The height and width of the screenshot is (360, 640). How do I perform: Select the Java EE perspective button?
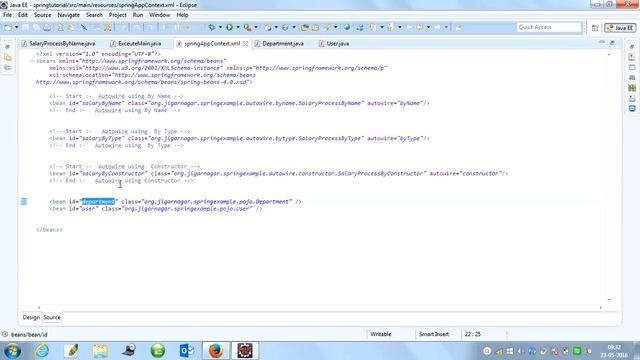click(620, 28)
